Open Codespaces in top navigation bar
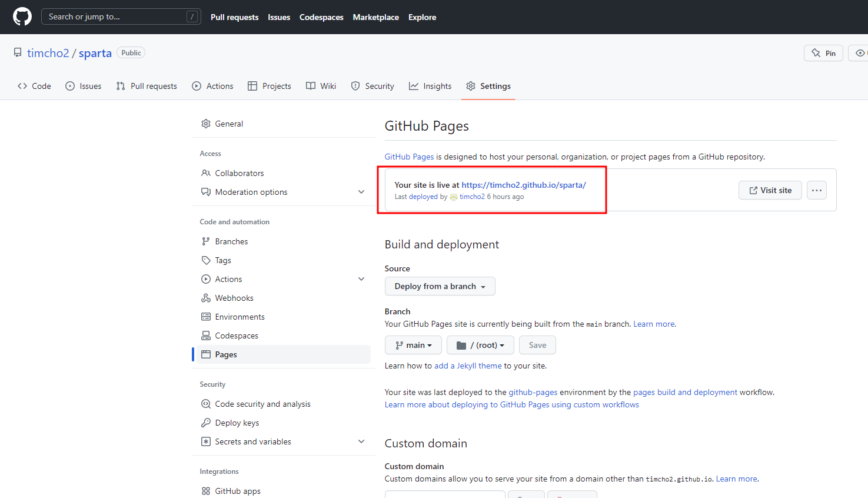 pyautogui.click(x=321, y=17)
